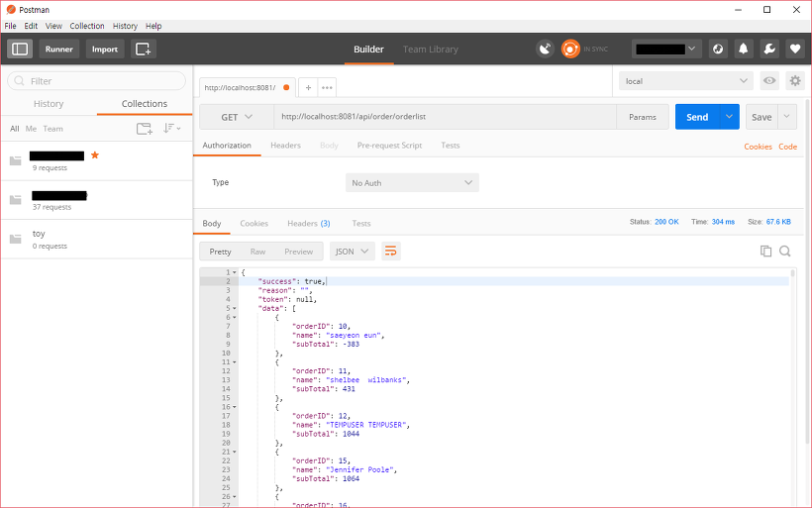Open tab options ellipsis menu
This screenshot has width=812, height=508.
pyautogui.click(x=327, y=87)
